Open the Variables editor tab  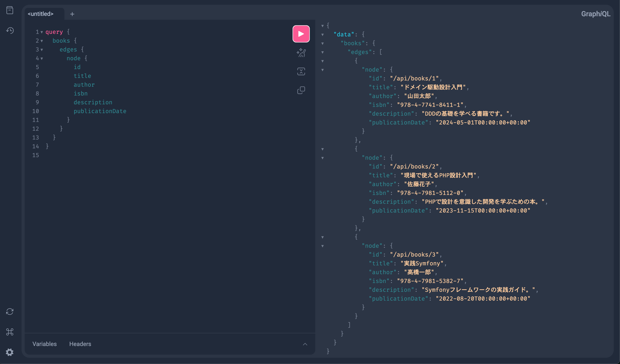click(44, 344)
